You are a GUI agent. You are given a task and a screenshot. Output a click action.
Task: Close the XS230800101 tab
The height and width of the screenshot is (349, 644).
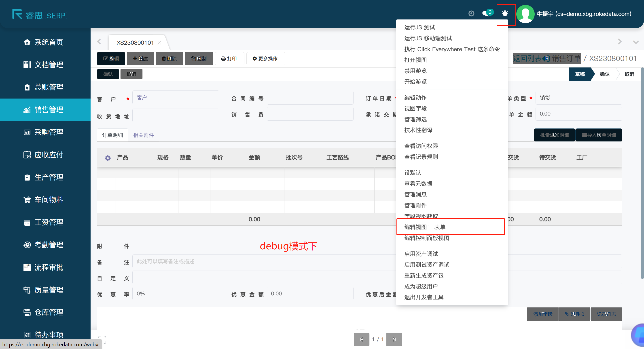159,43
